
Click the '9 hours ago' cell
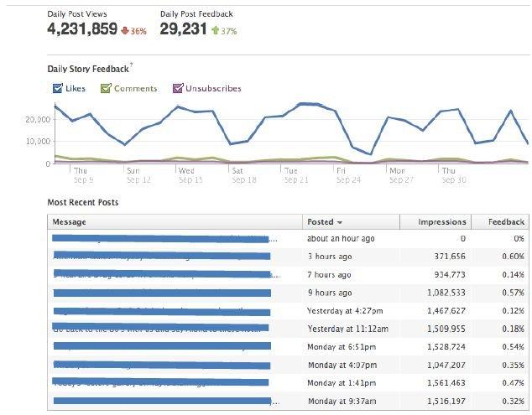pos(330,293)
